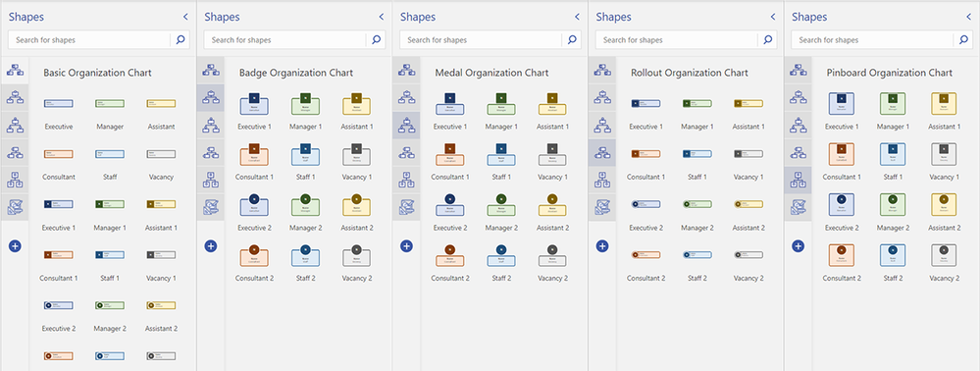Open highlighted stencil tab in Pinboard Organization Chart sidebar

pyautogui.click(x=799, y=181)
